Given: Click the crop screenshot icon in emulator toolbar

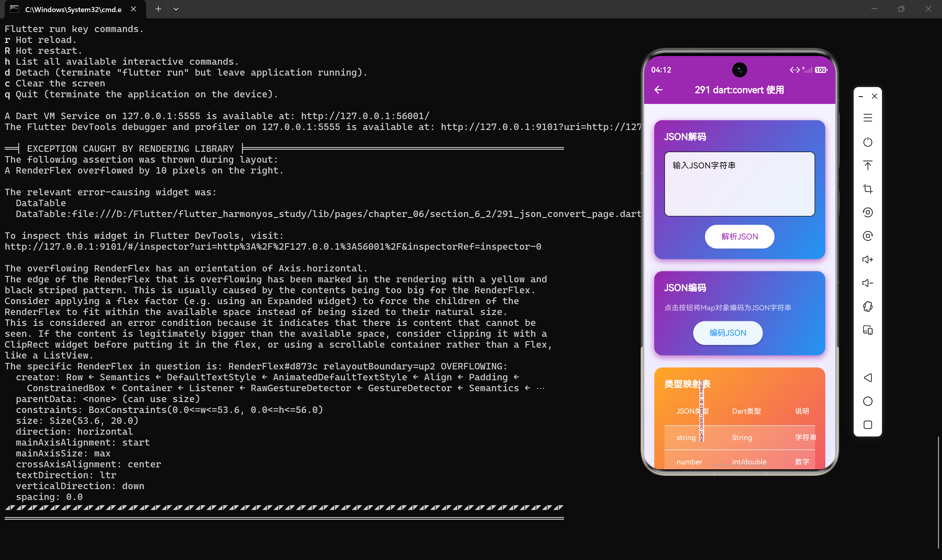Looking at the screenshot, I should coord(868,189).
